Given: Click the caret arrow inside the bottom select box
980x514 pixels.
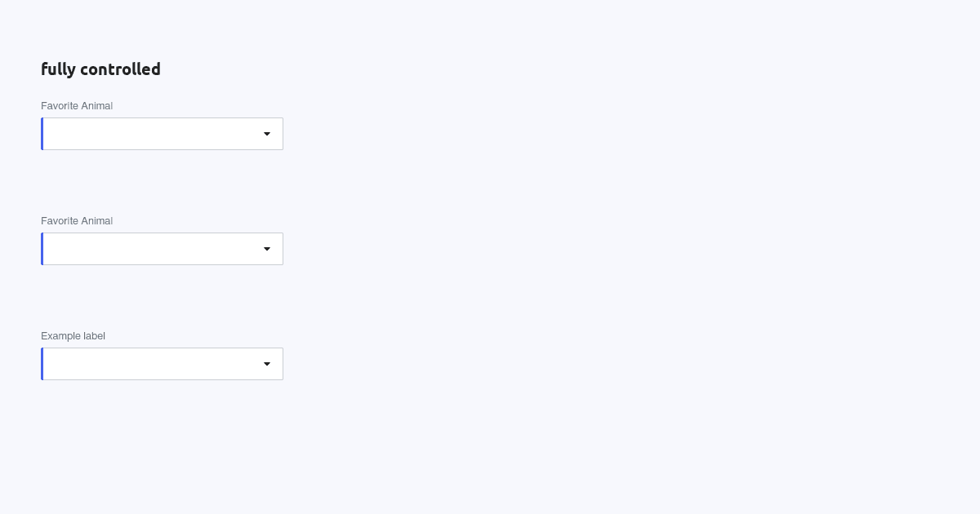Looking at the screenshot, I should [x=267, y=364].
